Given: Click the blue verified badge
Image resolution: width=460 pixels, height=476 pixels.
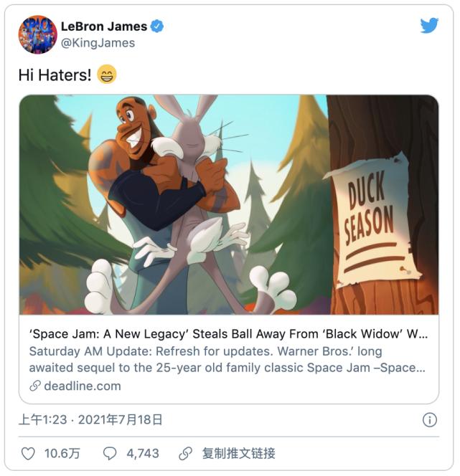Looking at the screenshot, I should click(157, 27).
